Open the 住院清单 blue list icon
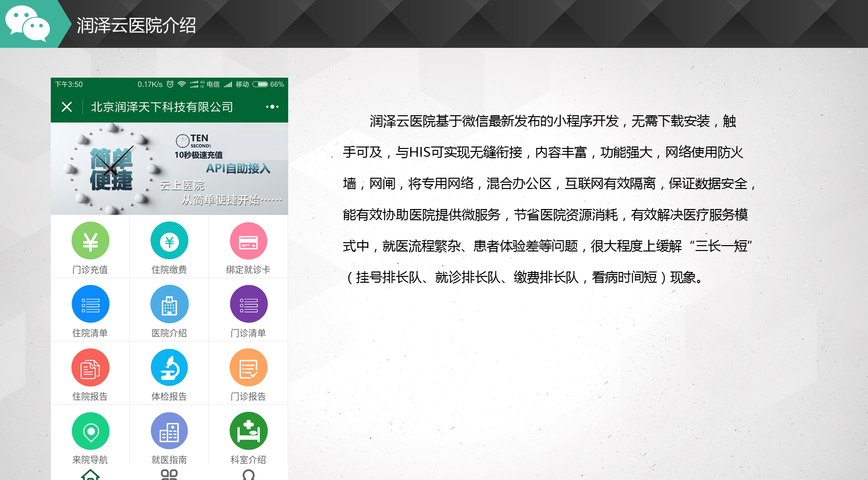The width and height of the screenshot is (868, 480). (90, 304)
